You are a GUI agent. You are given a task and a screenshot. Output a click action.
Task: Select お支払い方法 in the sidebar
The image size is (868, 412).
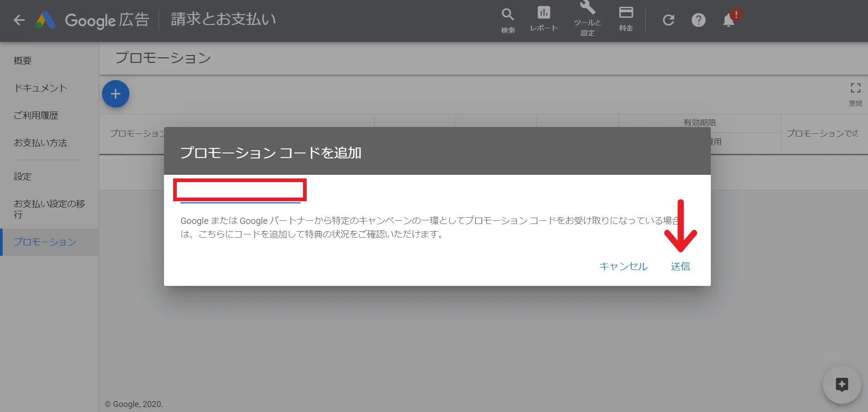point(40,142)
